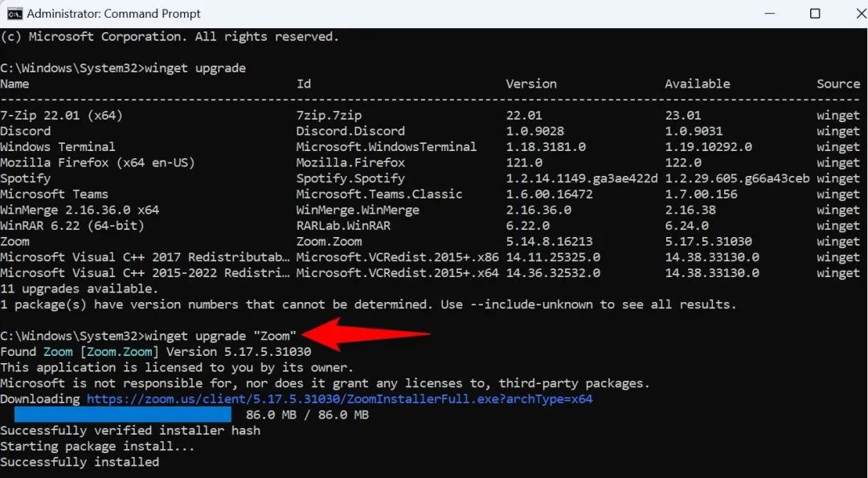Select Microsoft Visual C++ 2015-2022 Redistributable name
This screenshot has height=478, width=868.
(x=145, y=273)
